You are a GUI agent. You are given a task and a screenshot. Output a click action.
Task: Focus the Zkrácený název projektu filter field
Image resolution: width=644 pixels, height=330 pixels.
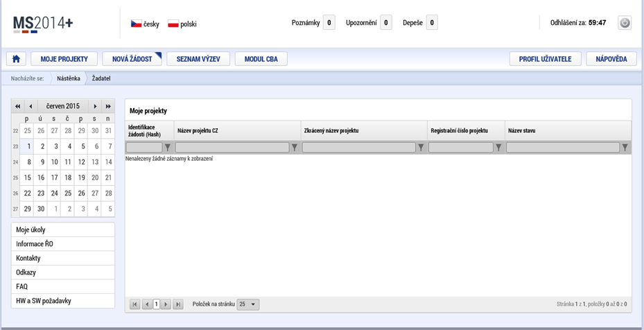coord(359,148)
